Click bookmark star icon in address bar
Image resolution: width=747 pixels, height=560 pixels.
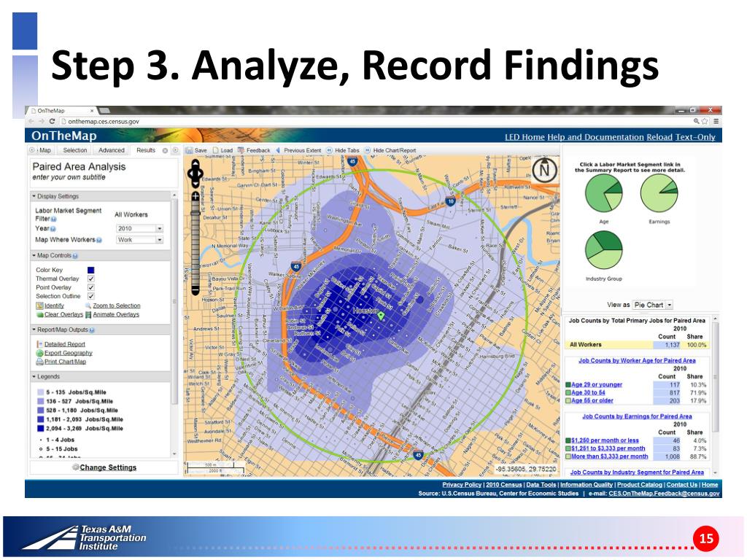pyautogui.click(x=705, y=122)
